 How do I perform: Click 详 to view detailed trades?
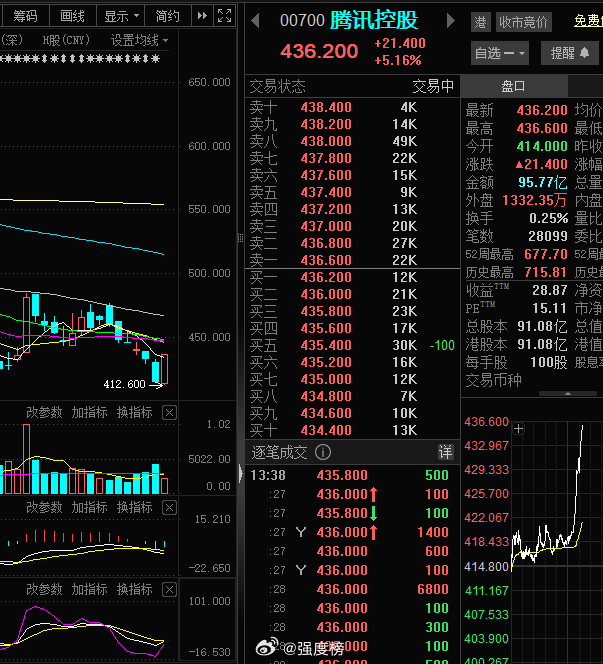pyautogui.click(x=445, y=452)
